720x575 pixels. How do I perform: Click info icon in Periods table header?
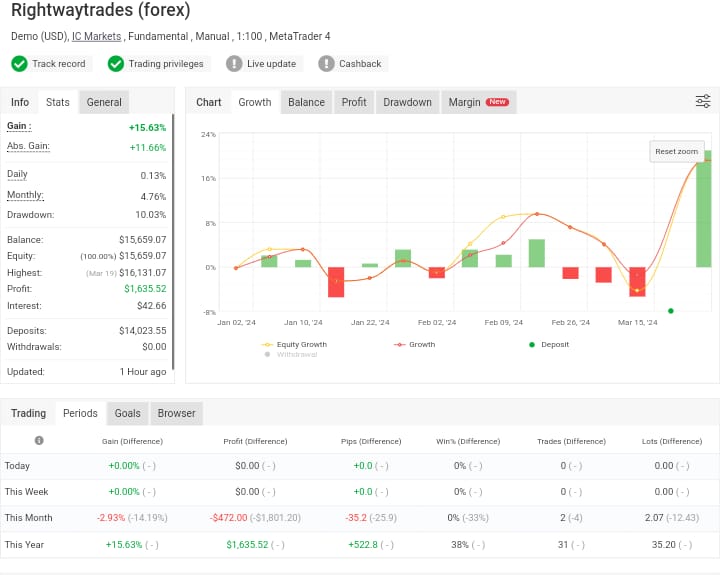(39, 440)
